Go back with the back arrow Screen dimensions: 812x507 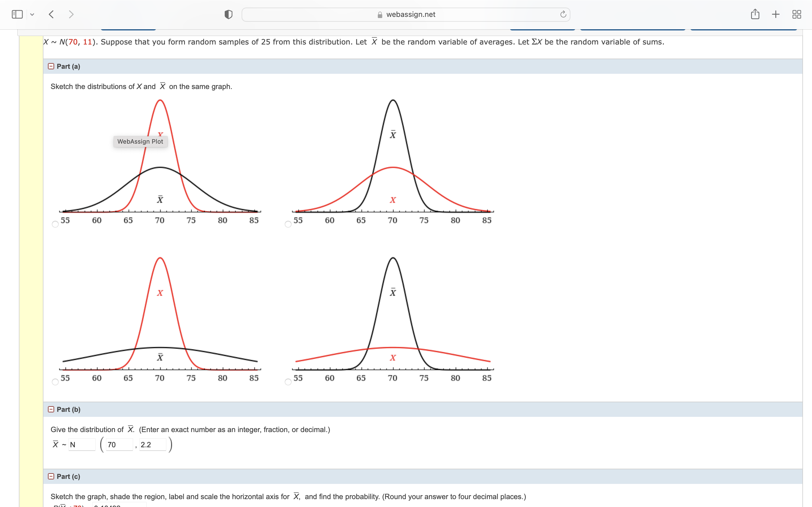click(51, 14)
